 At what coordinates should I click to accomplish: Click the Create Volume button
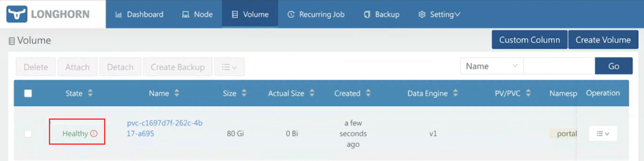click(x=603, y=40)
